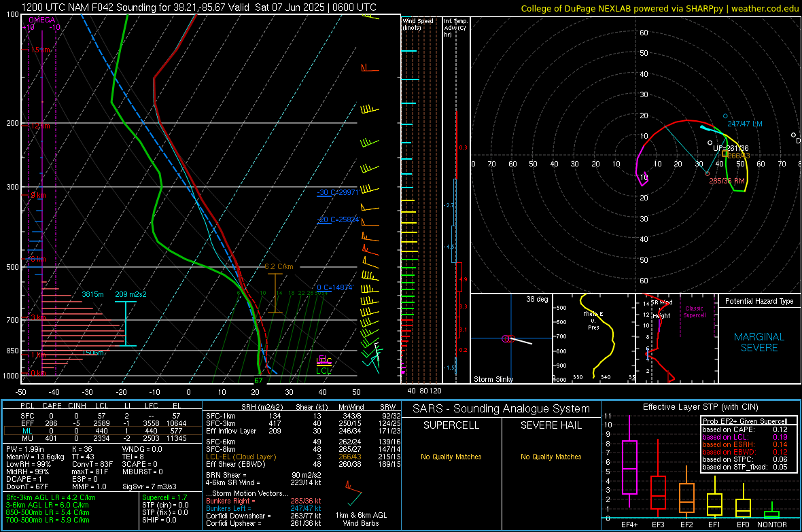Click the 3815m effective inflow top label
Viewport: 802px width, 532px height.
click(92, 294)
